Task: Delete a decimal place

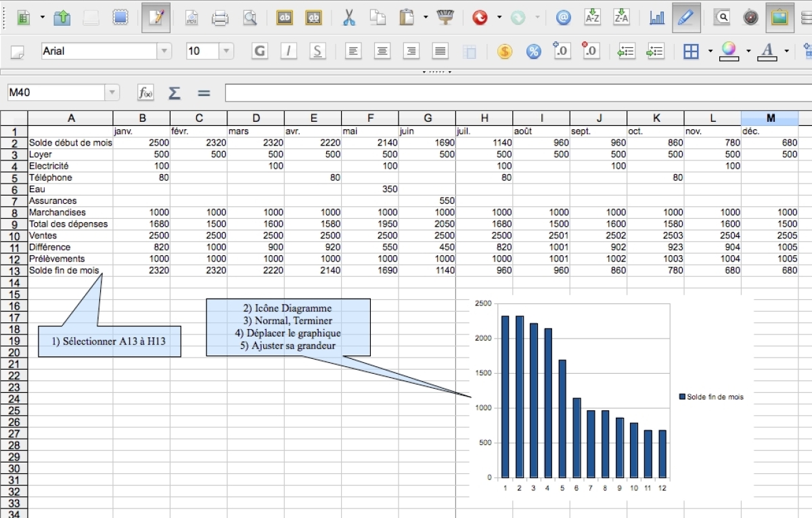Action: coord(591,51)
